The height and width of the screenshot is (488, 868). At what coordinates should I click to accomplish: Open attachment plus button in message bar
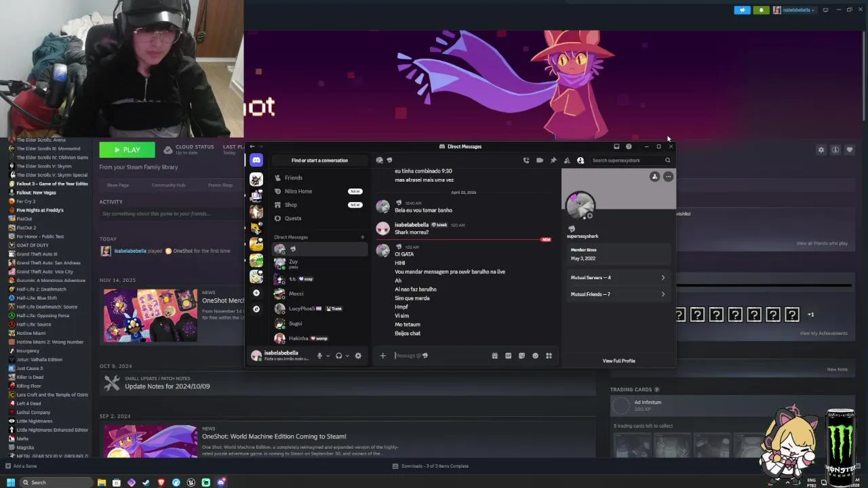coord(382,356)
